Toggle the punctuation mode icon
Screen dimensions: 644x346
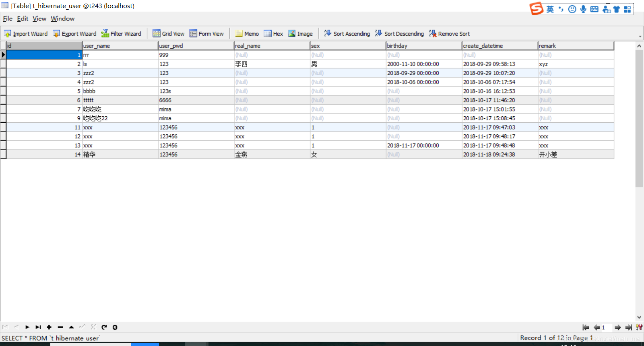[x=561, y=9]
